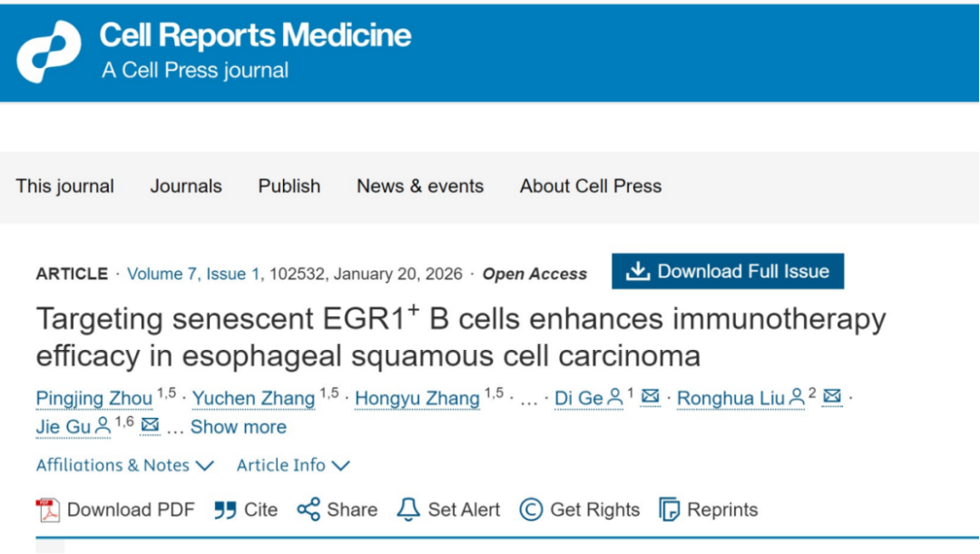This screenshot has width=980, height=554.
Task: Open author Pingjing Zhou's profile link
Action: (x=94, y=398)
